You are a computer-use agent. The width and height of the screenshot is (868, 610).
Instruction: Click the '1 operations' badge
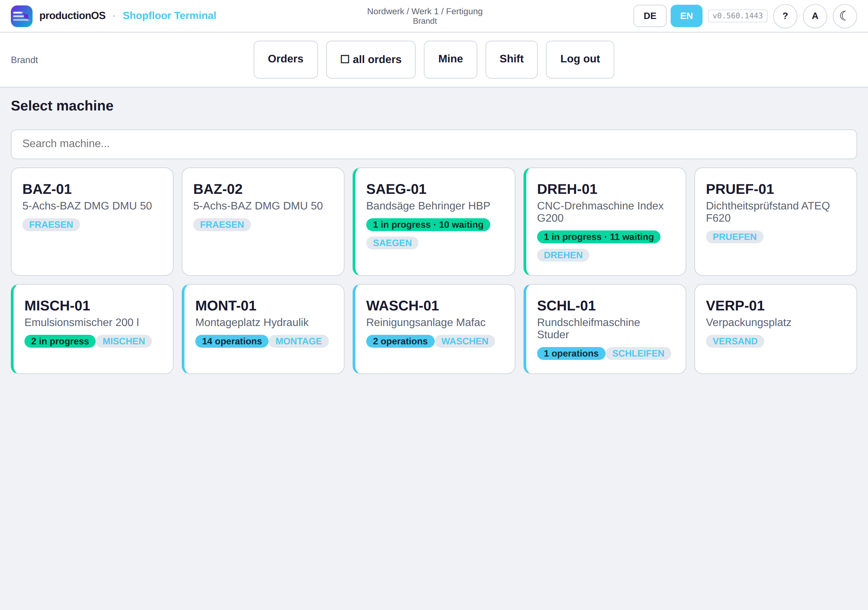pyautogui.click(x=571, y=353)
